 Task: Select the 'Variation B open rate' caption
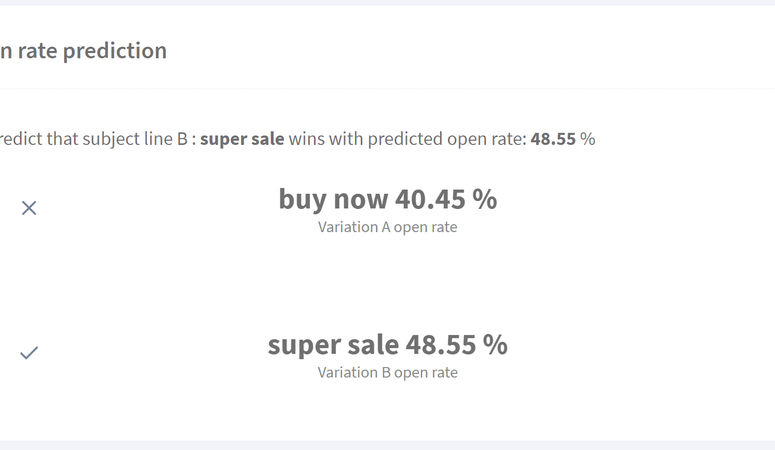click(388, 372)
